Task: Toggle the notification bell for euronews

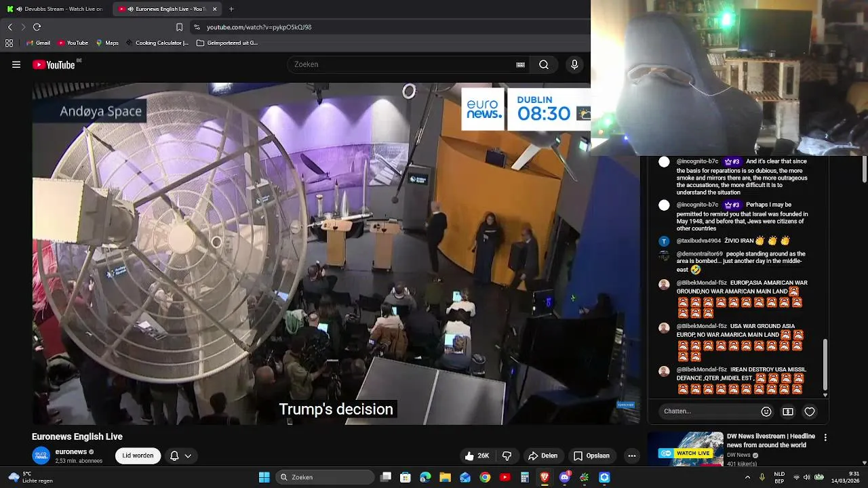Action: 174,455
